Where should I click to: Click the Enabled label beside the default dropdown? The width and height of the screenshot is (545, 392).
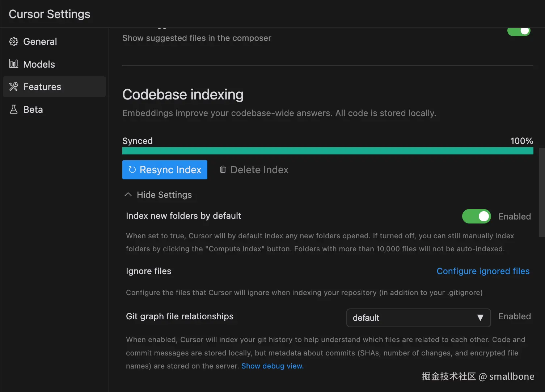click(515, 316)
